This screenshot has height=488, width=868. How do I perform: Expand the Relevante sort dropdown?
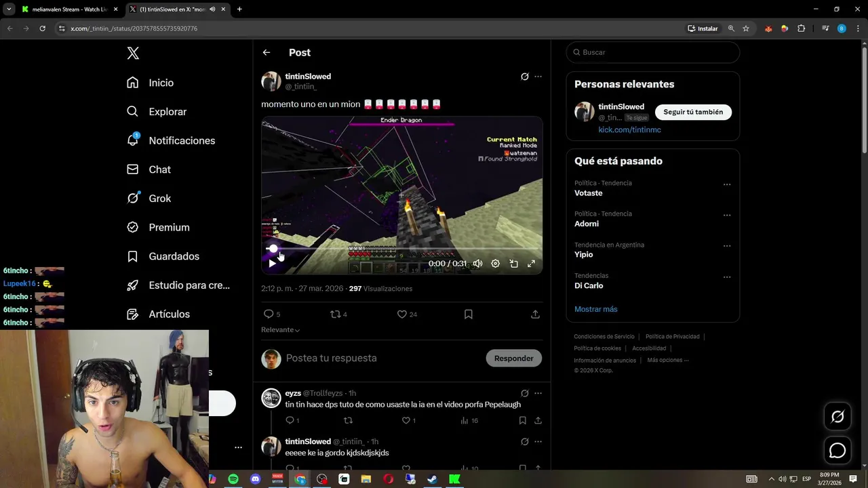click(x=281, y=330)
